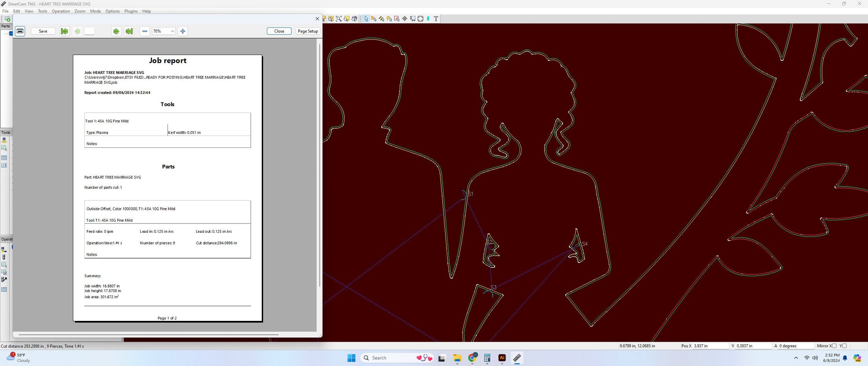Select the red outline nesting pointer tool
The width and height of the screenshot is (868, 366).
397,19
